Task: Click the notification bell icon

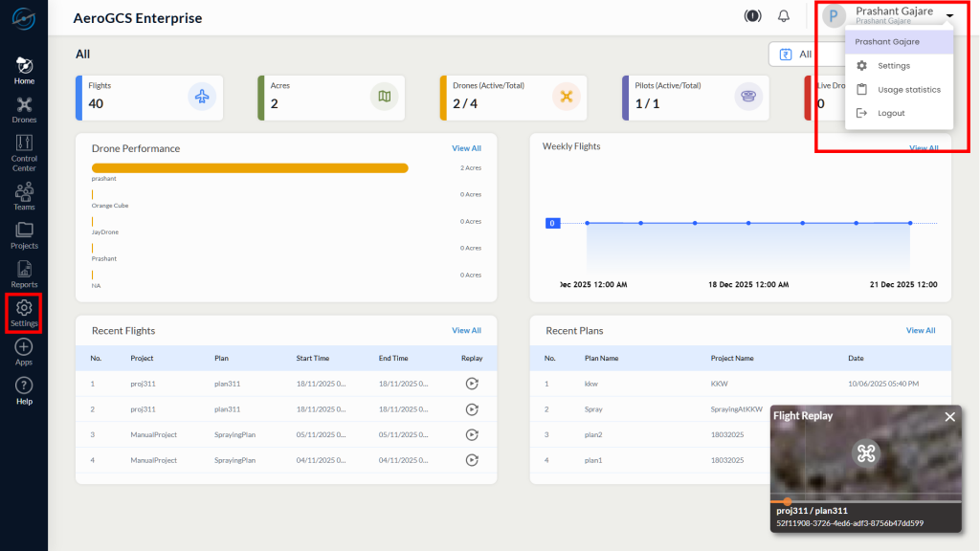Action: pos(784,16)
